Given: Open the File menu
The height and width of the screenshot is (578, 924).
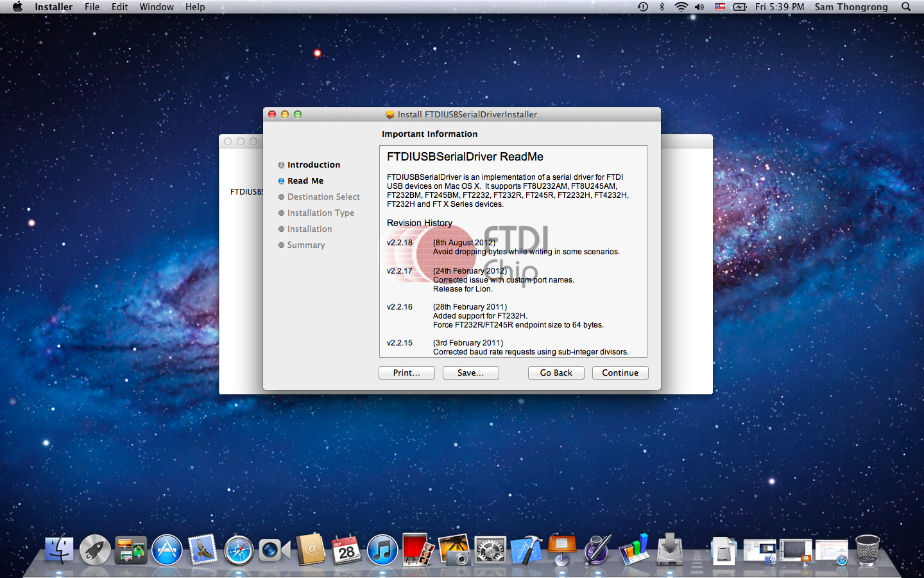Looking at the screenshot, I should click(x=92, y=6).
